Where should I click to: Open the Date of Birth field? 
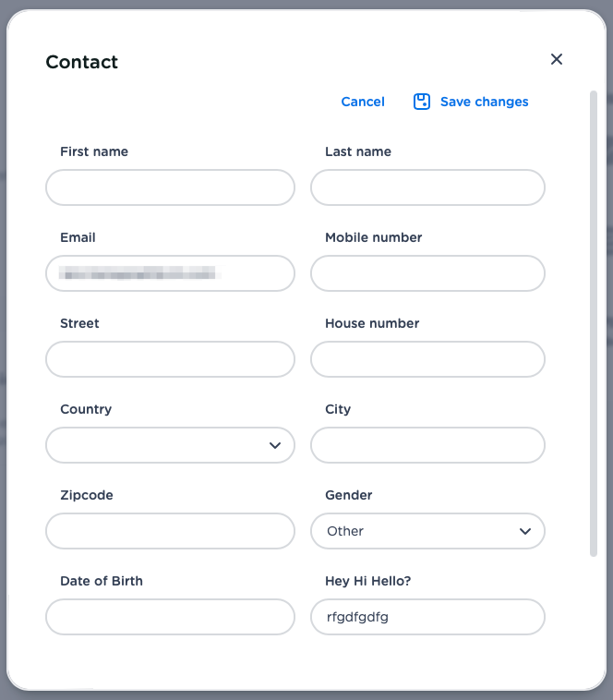[170, 617]
